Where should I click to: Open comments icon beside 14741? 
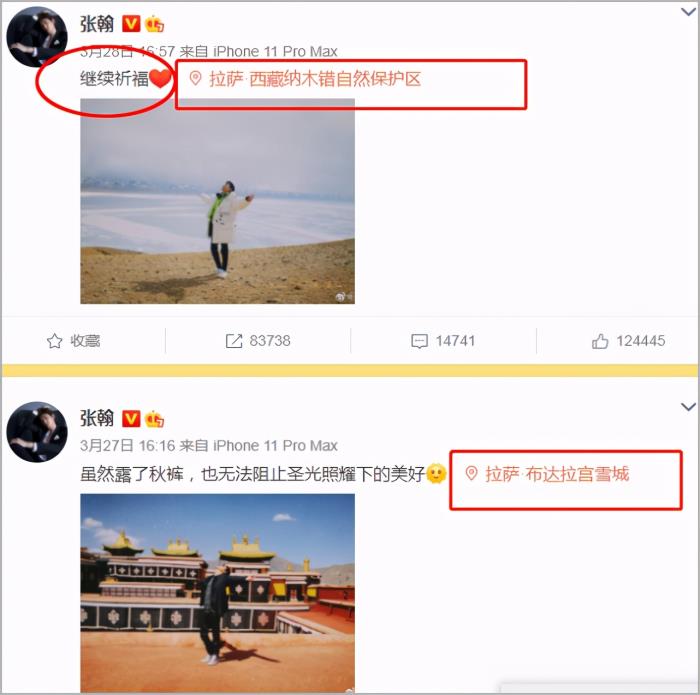click(419, 341)
